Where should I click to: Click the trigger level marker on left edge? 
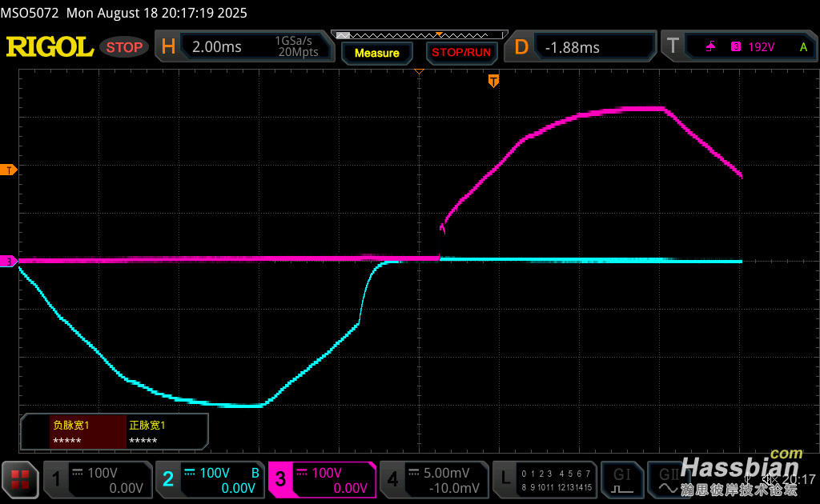click(x=9, y=170)
